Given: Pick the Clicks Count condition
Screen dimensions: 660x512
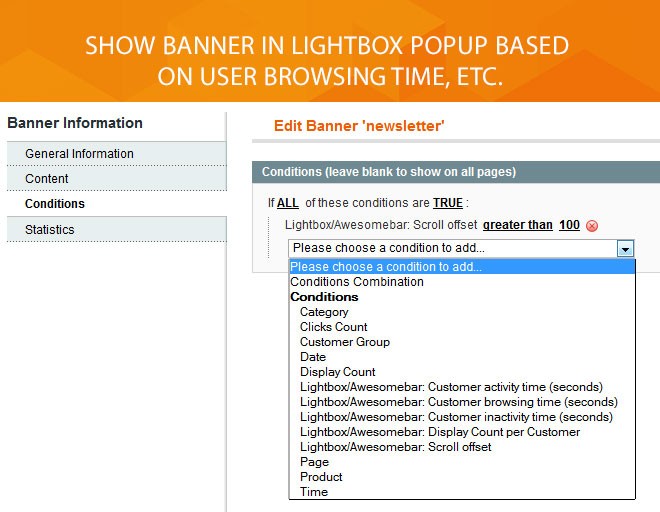Looking at the screenshot, I should click(x=334, y=327).
